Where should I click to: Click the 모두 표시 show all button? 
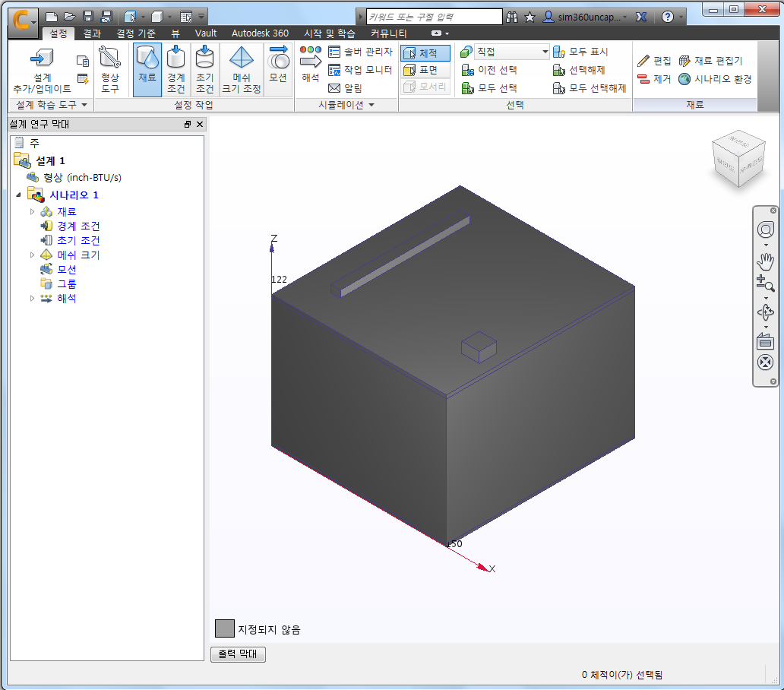pyautogui.click(x=580, y=52)
